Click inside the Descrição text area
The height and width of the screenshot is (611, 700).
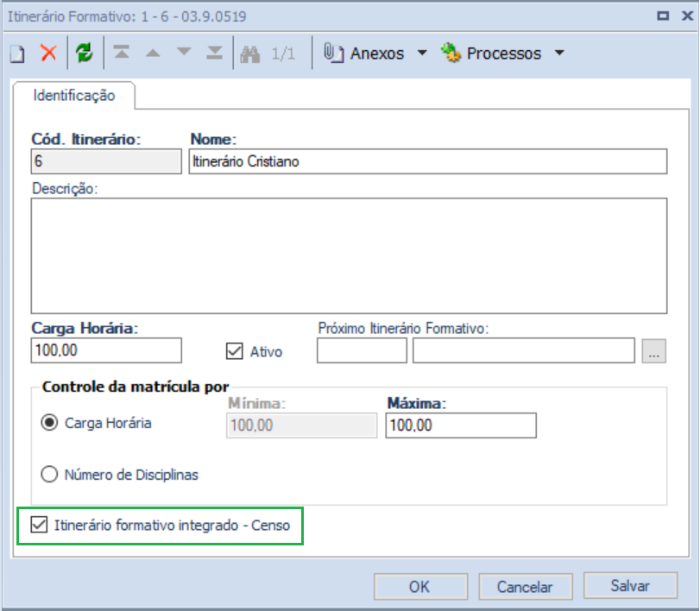[349, 255]
